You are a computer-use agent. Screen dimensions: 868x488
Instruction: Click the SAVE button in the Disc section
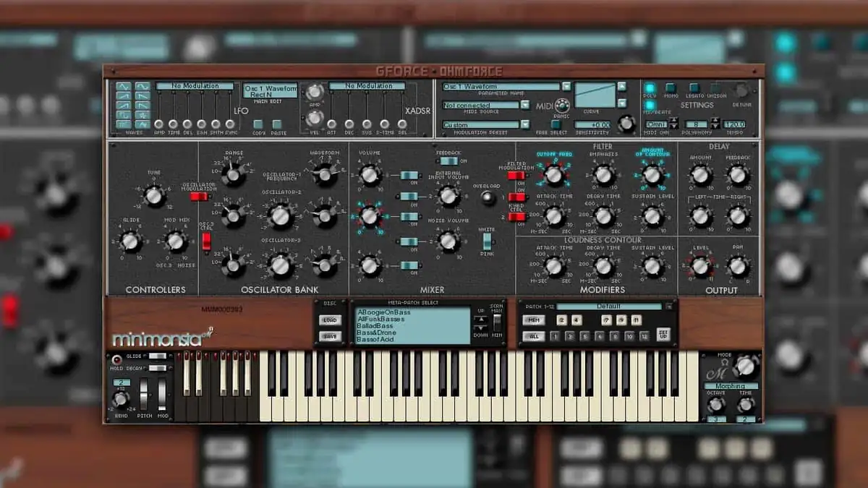tap(330, 335)
